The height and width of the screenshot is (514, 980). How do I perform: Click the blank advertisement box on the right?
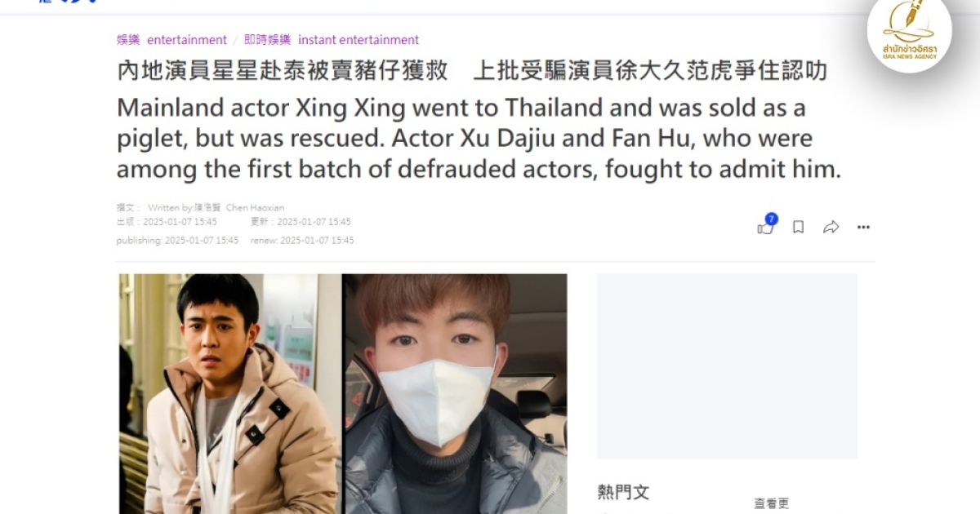click(727, 366)
